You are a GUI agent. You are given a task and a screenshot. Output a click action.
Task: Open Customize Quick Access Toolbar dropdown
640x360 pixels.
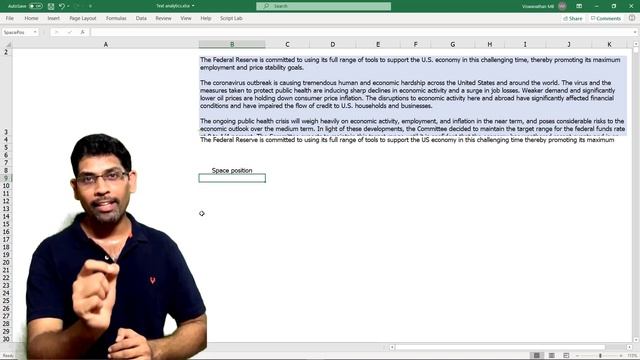point(90,6)
